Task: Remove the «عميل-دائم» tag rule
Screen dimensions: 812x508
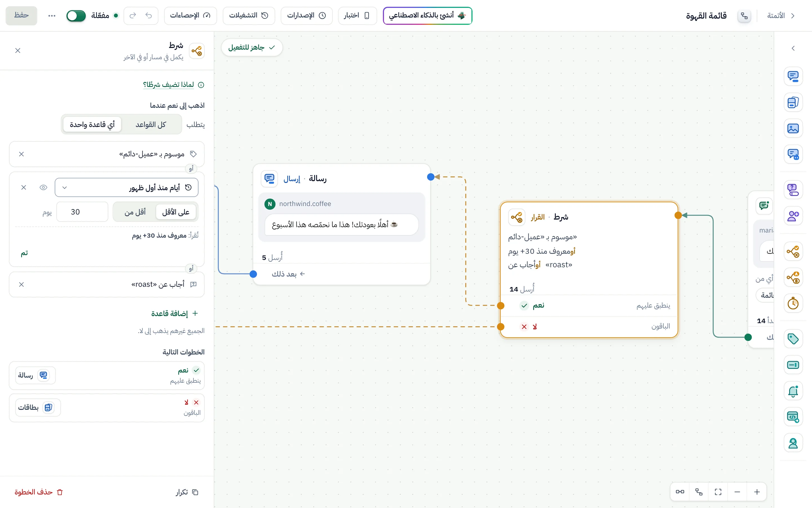Action: click(21, 154)
